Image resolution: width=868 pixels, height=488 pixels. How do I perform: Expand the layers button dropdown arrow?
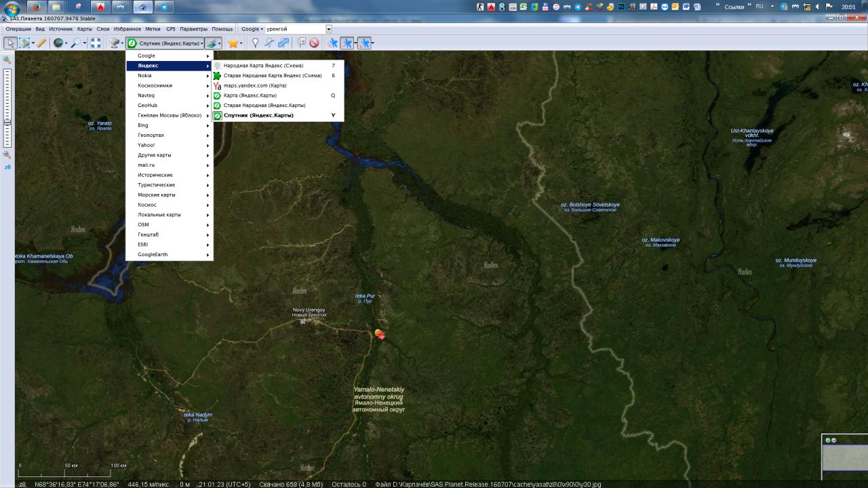pyautogui.click(x=220, y=43)
